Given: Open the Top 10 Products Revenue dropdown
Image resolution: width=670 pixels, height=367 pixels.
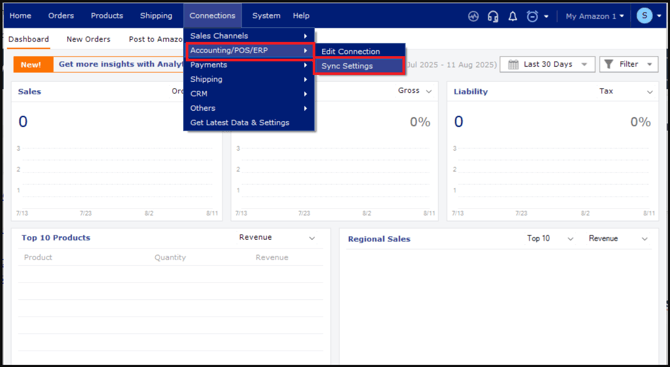Looking at the screenshot, I should (277, 238).
